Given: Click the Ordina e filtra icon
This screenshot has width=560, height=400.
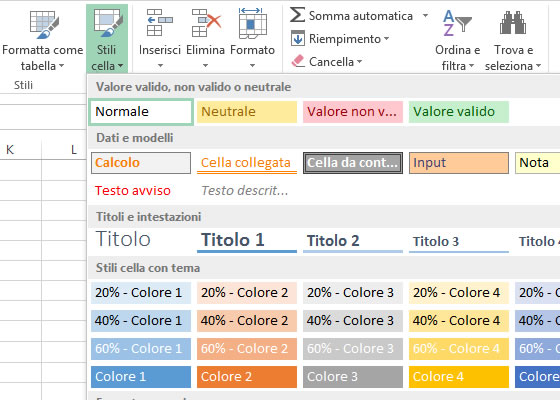Looking at the screenshot, I should click(x=458, y=23).
